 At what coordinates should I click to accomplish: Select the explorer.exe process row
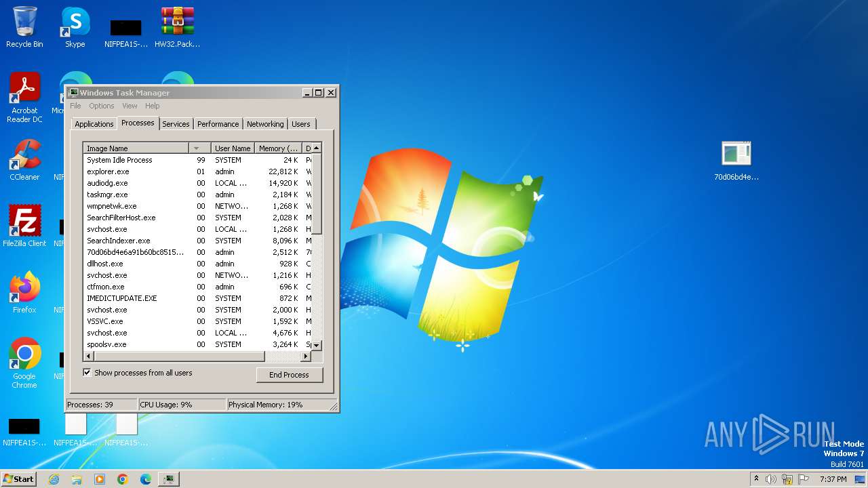pos(197,171)
